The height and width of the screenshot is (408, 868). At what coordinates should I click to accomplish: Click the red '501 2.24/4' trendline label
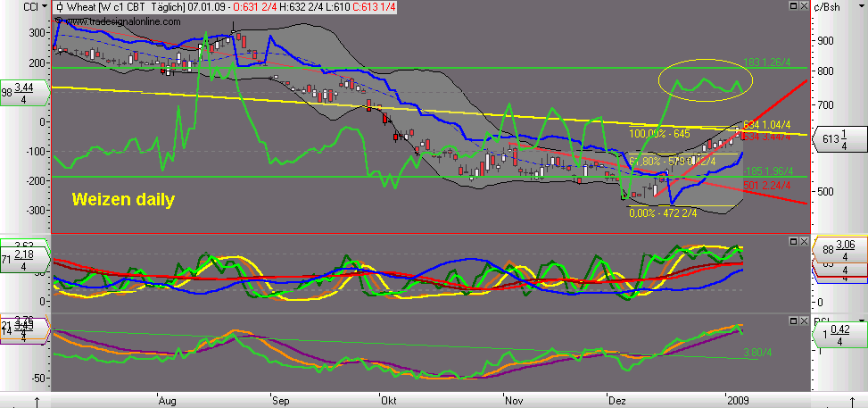tap(765, 185)
